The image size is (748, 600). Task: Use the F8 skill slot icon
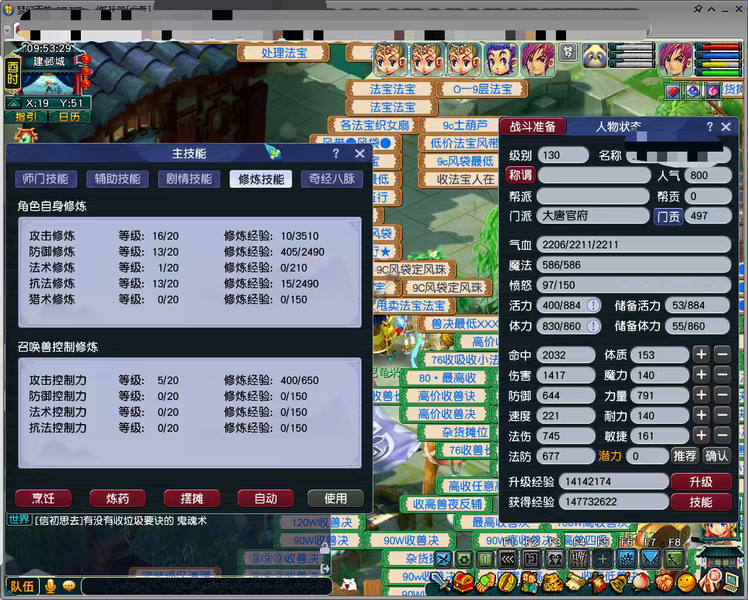[x=674, y=559]
